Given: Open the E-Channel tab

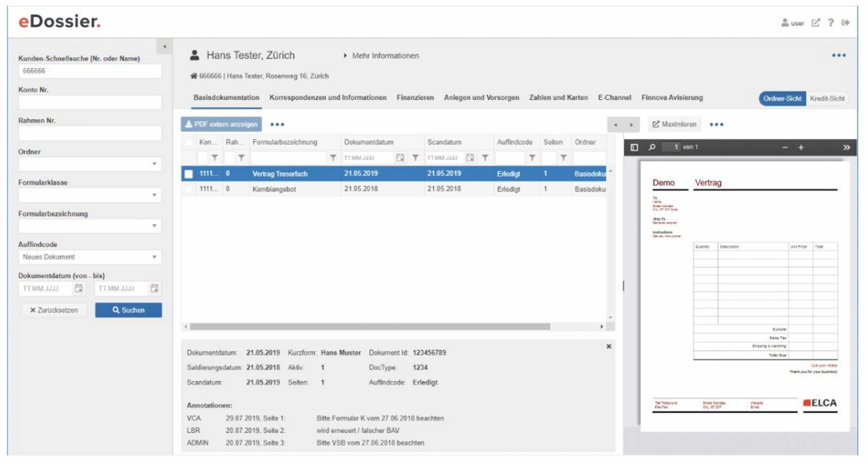Looking at the screenshot, I should [615, 98].
